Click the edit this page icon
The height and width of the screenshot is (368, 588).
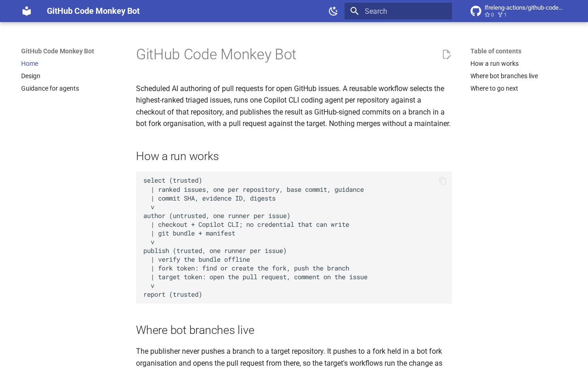tap(447, 54)
